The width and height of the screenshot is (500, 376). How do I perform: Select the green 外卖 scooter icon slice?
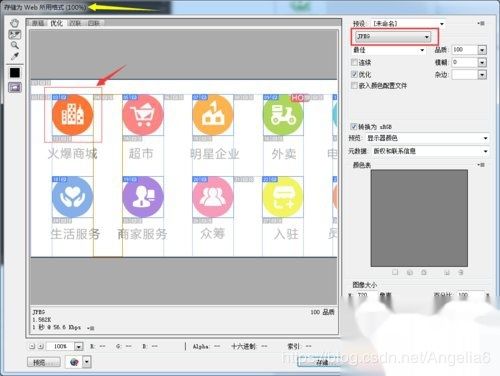coord(283,115)
